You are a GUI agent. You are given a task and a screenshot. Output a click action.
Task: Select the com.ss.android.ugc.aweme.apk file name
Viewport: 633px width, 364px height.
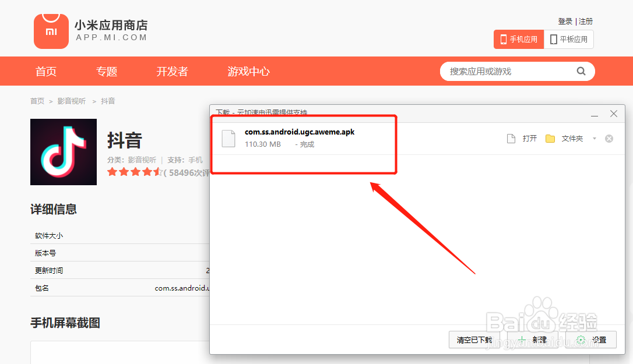(x=300, y=132)
